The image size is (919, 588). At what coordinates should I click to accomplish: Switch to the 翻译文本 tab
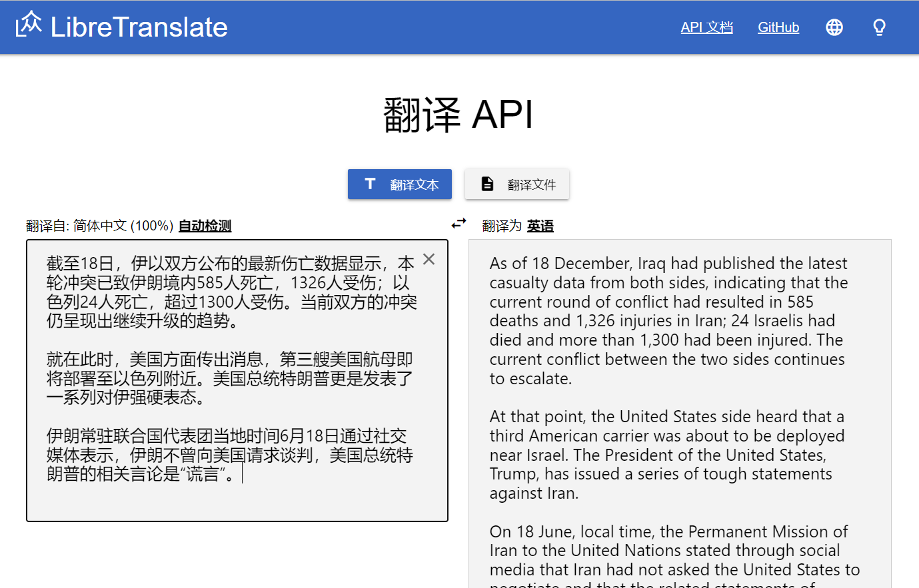pyautogui.click(x=400, y=184)
